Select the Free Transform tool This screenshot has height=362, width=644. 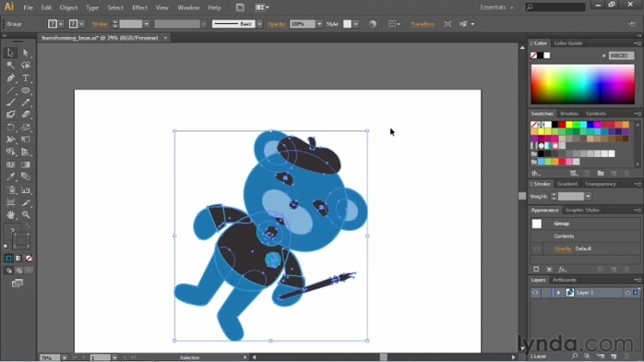pos(26,139)
